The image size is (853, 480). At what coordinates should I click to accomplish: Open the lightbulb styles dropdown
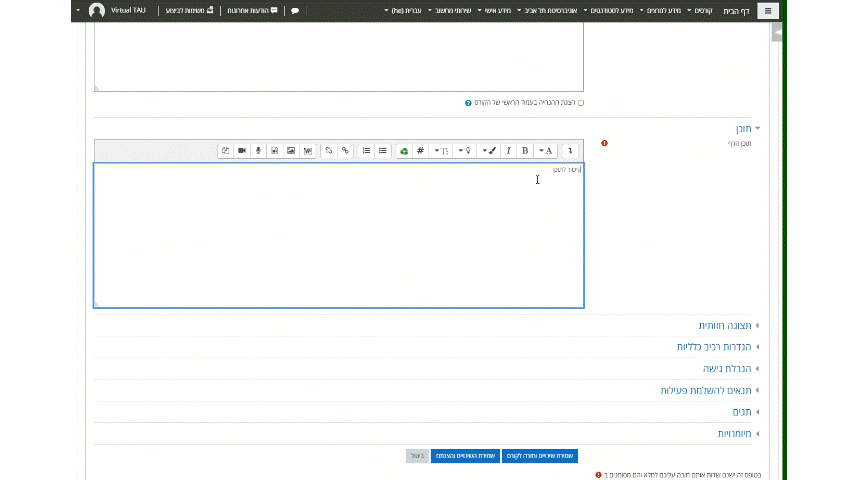tap(465, 151)
